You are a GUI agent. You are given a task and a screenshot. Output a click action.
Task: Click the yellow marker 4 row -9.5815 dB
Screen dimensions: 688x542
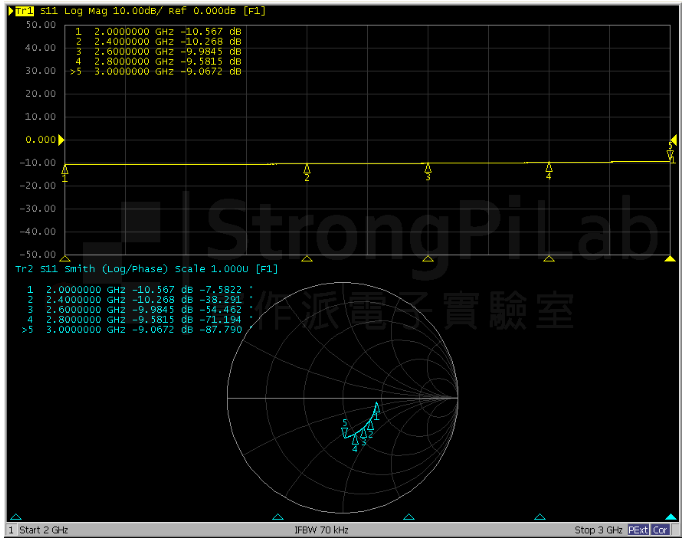(x=158, y=61)
